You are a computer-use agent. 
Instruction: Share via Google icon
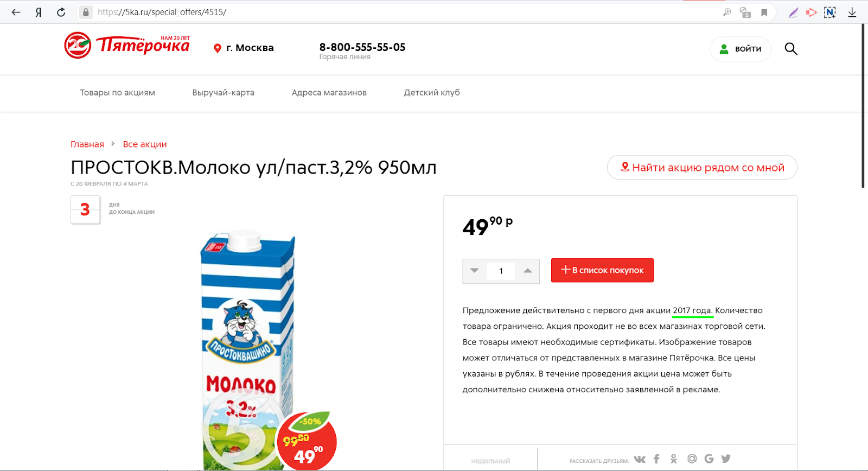click(709, 459)
